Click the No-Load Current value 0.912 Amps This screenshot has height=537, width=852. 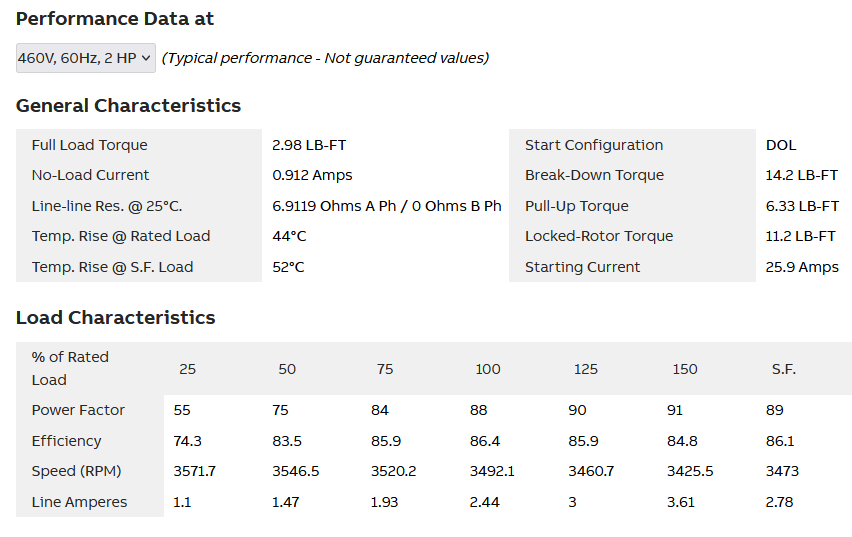click(312, 175)
